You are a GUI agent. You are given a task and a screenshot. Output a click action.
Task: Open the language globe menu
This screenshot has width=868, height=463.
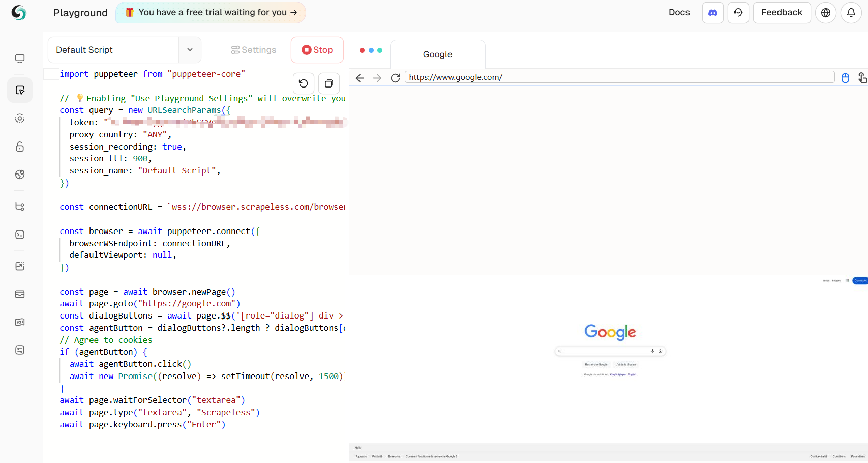[x=825, y=13]
